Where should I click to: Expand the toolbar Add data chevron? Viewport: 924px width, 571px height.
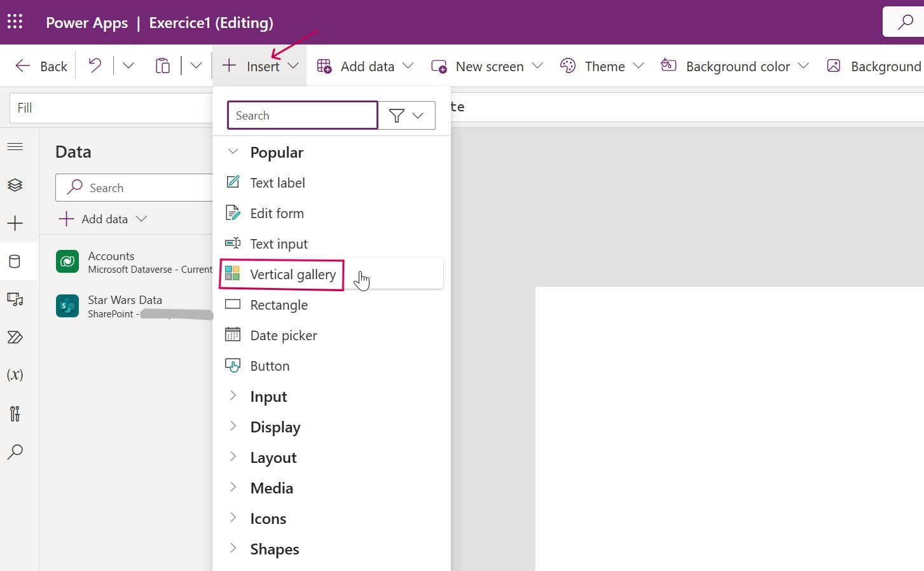click(408, 66)
